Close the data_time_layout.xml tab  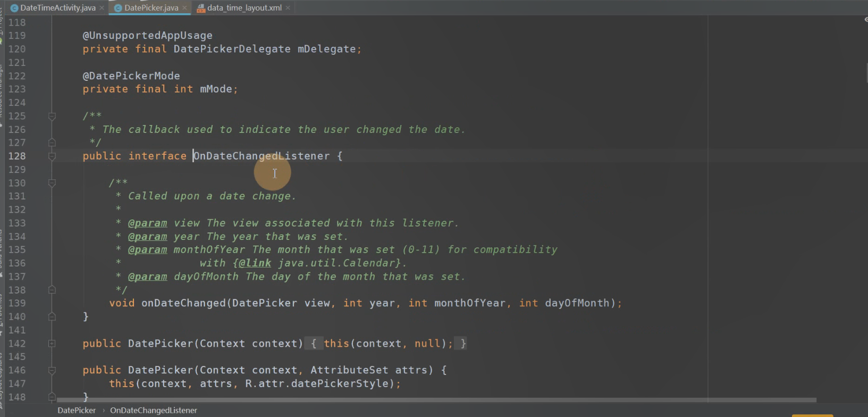pyautogui.click(x=288, y=8)
